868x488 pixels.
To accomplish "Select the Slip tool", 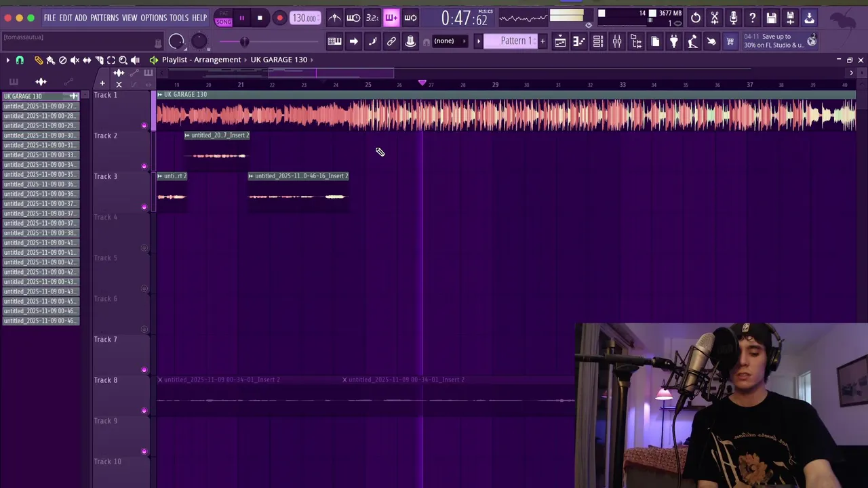I will pos(87,60).
